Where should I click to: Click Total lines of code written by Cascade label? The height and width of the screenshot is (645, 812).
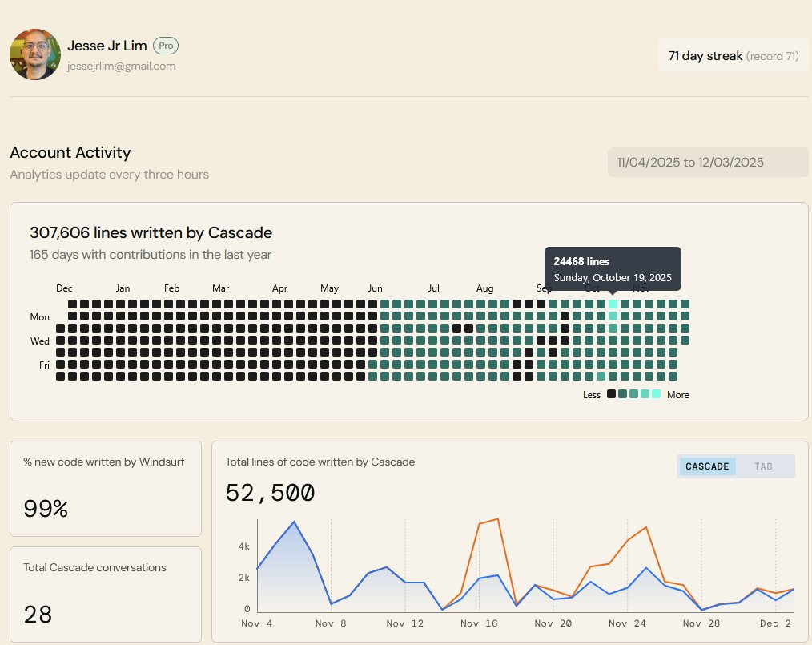tap(320, 462)
